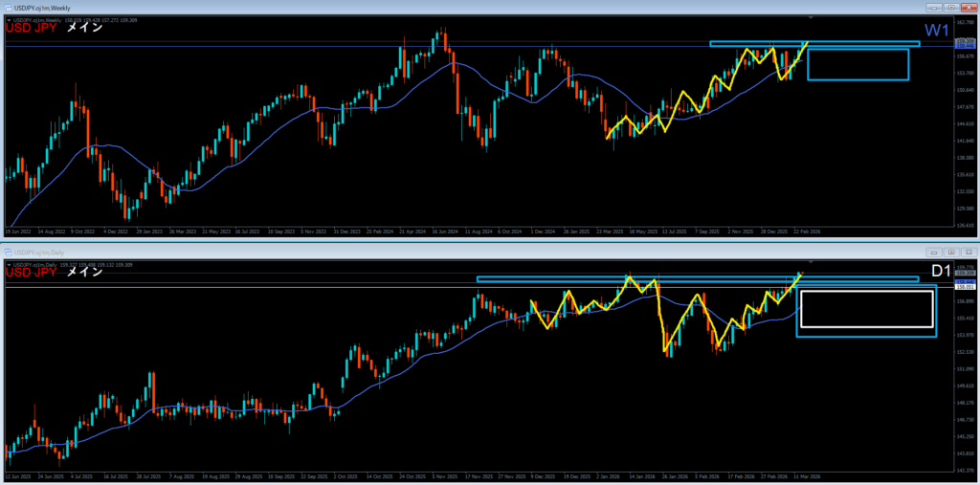This screenshot has height=485, width=980.
Task: Close the USDJPY Daily chart window
Action: (968, 252)
